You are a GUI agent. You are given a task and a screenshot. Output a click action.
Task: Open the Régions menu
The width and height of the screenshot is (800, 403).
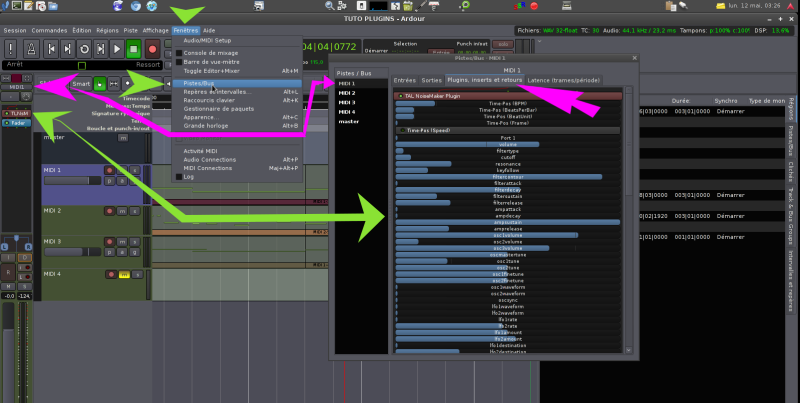107,31
